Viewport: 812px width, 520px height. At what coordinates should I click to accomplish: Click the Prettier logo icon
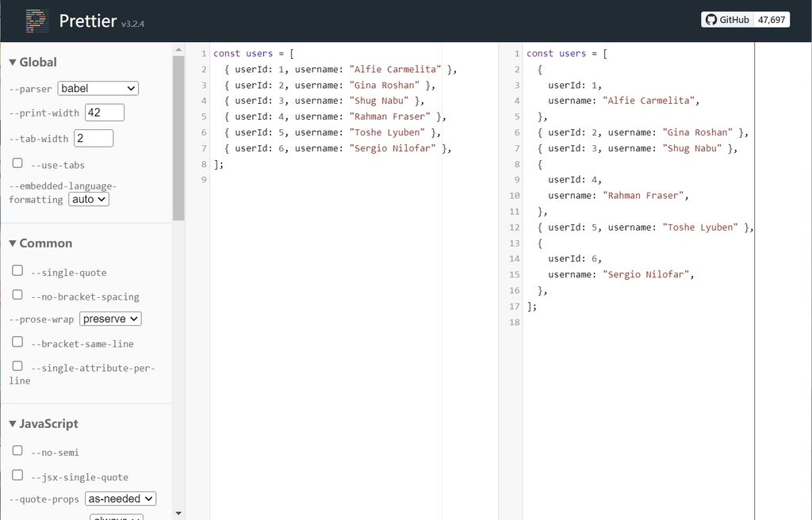pyautogui.click(x=37, y=21)
